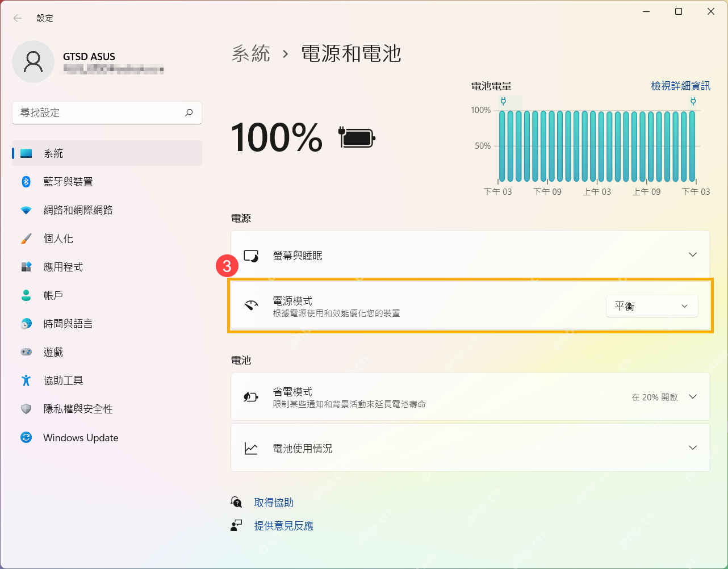This screenshot has height=569, width=728.
Task: Open the 電源模式 平衡 dropdown
Action: 652,306
